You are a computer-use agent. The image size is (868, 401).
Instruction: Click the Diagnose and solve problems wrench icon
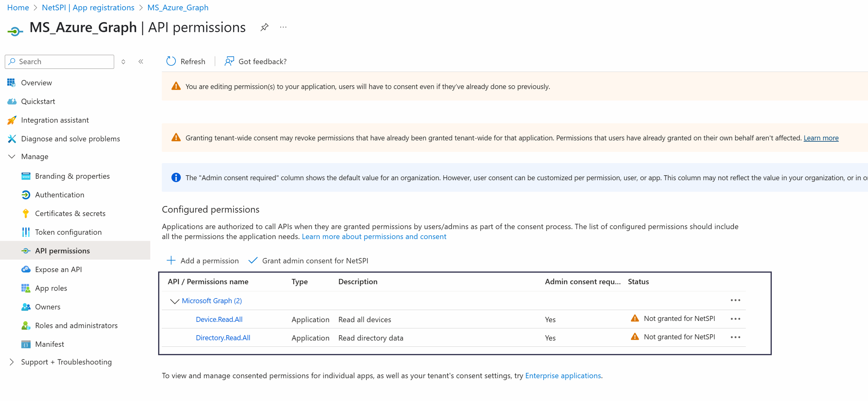[12, 139]
